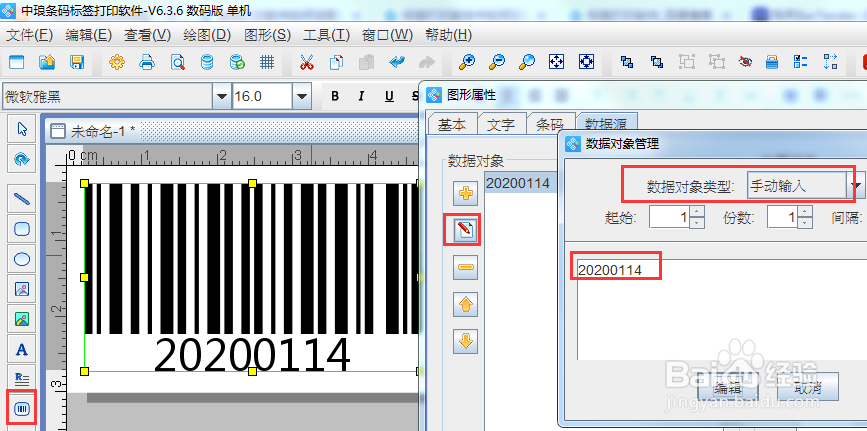The width and height of the screenshot is (867, 431).
Task: Click the plain magnifier zoom icon
Action: click(527, 62)
